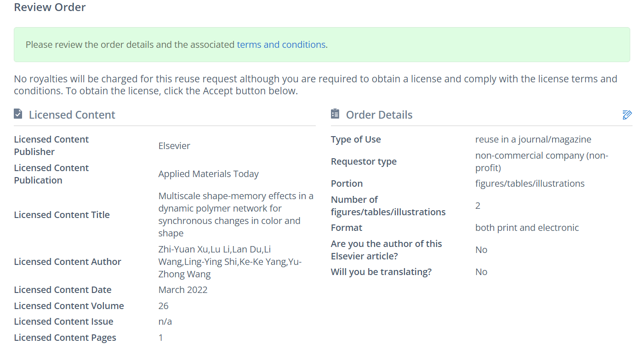Click the Review Order page heading
The height and width of the screenshot is (350, 644).
(50, 7)
